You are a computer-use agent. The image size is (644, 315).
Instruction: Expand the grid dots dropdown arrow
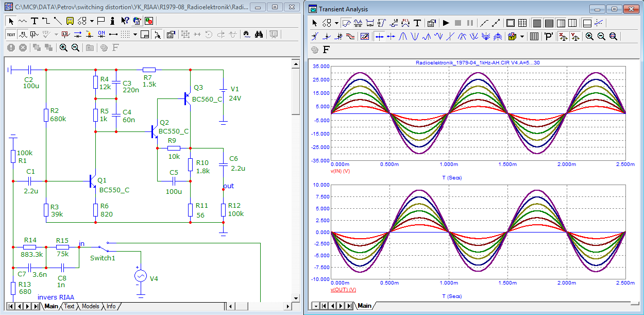point(135,35)
